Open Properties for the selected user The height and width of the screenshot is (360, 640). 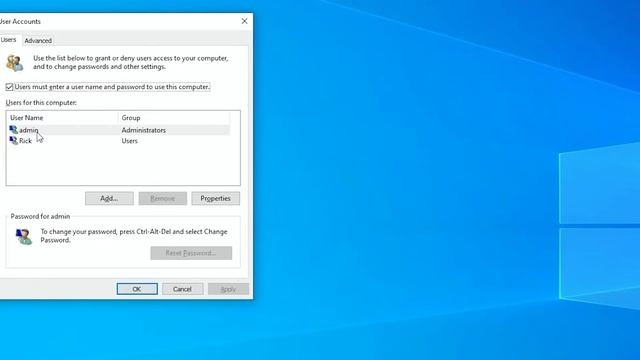click(216, 198)
